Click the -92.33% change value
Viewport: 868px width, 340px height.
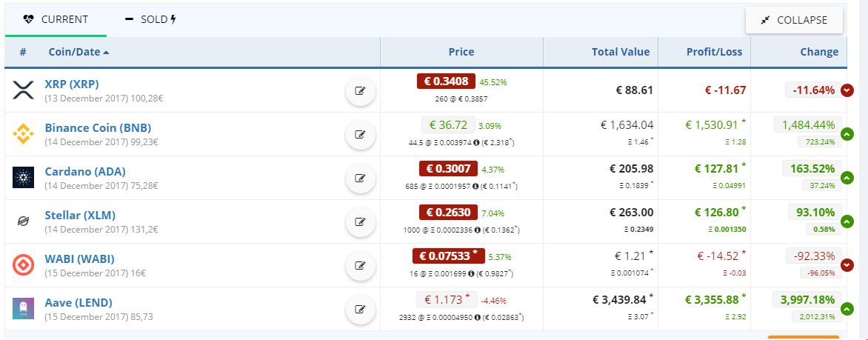pos(813,256)
